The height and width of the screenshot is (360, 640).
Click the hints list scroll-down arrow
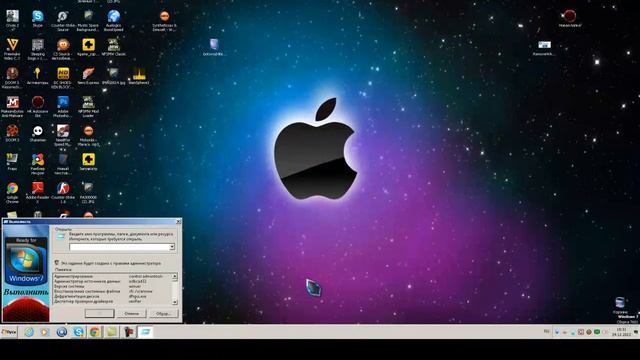175,302
